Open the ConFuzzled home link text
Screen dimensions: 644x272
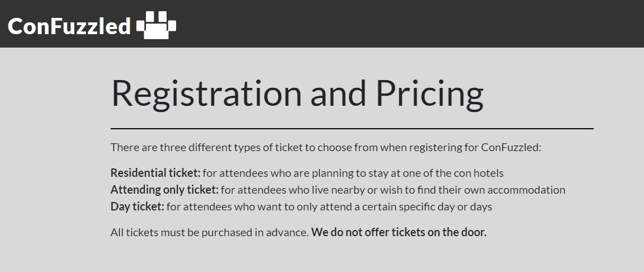point(69,26)
